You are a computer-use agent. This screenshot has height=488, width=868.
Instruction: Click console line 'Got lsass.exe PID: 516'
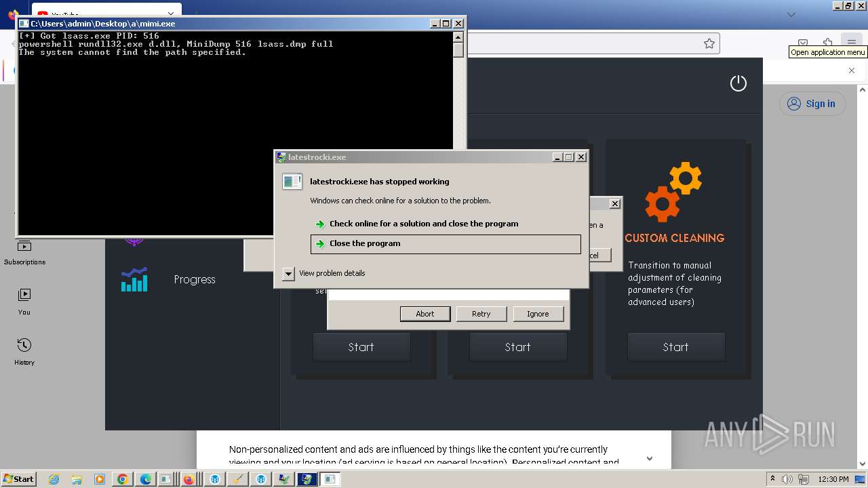tap(89, 36)
